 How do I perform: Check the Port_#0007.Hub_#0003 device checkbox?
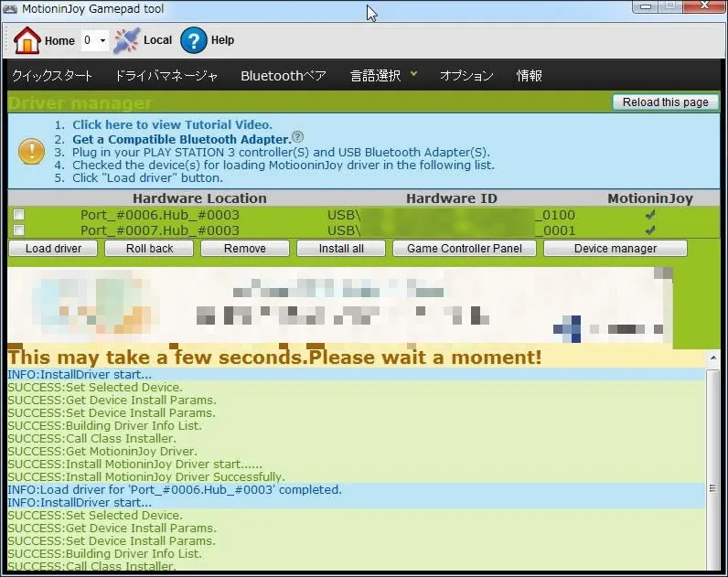(19, 230)
